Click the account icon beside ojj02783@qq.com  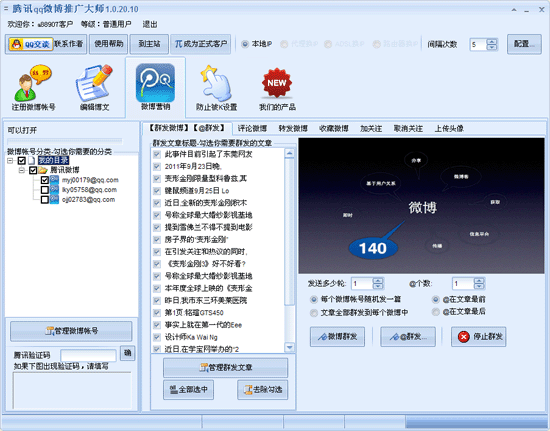click(54, 200)
